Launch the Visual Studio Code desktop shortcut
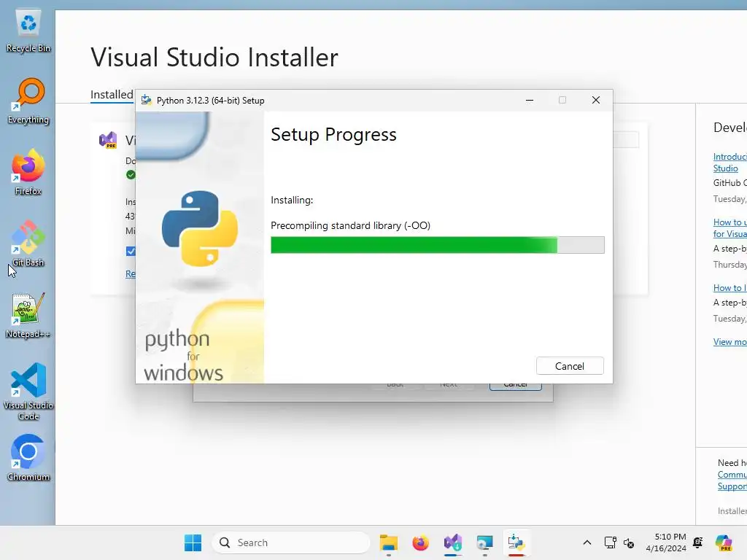 [28, 392]
